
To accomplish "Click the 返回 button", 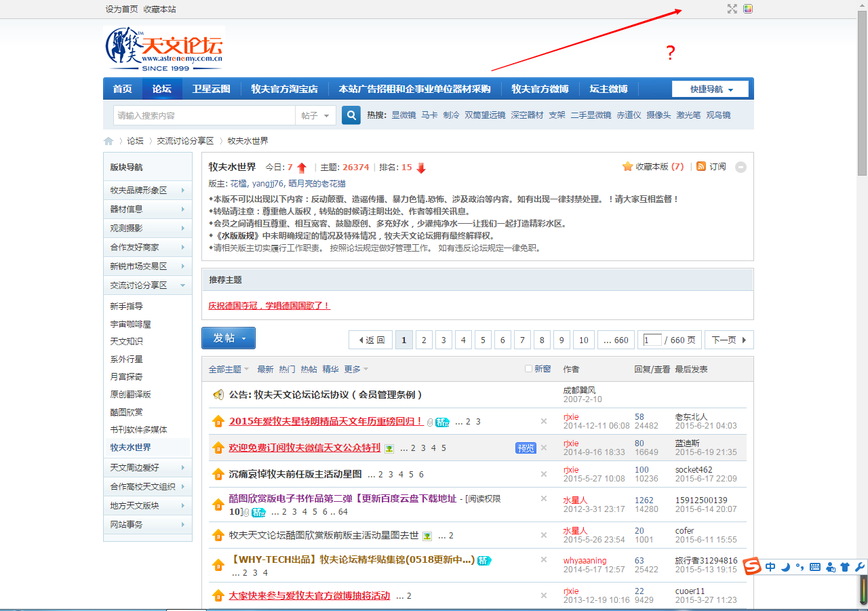I will click(x=370, y=340).
